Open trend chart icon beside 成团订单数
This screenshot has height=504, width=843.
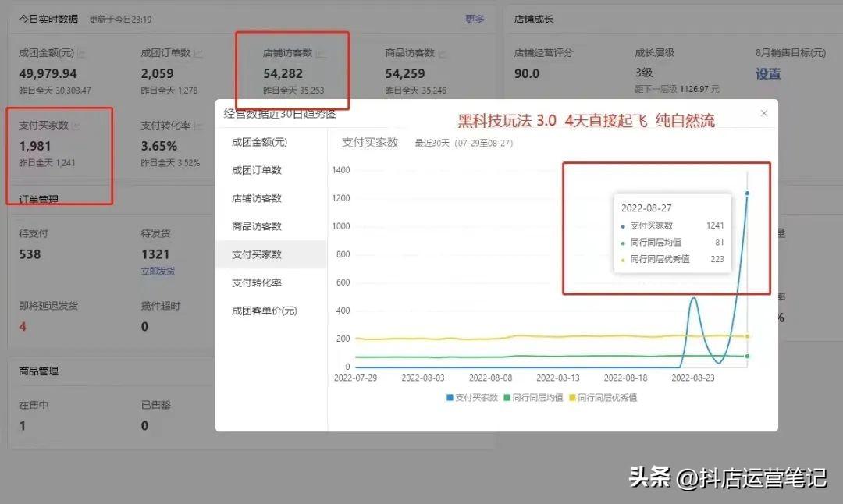198,53
